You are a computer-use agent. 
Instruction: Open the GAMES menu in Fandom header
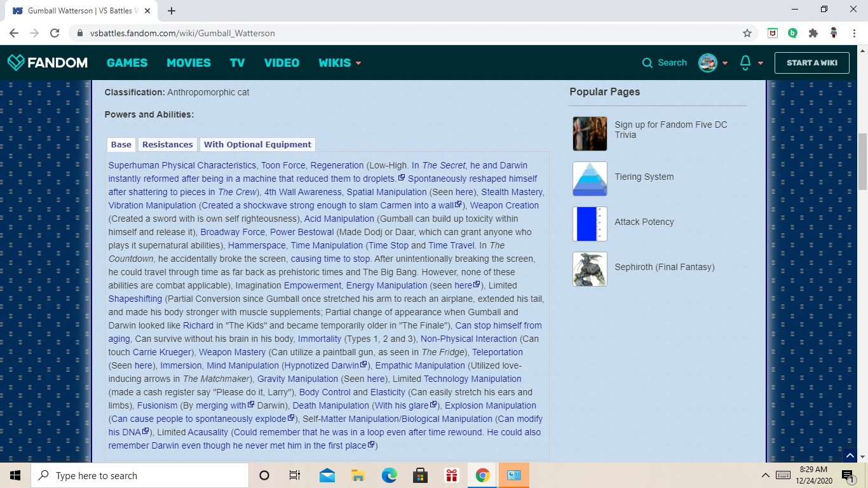127,63
